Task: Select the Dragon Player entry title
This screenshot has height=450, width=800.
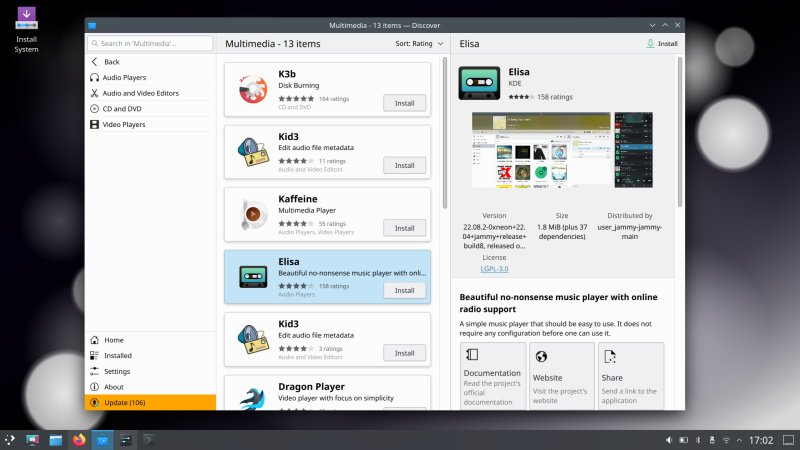Action: point(311,387)
